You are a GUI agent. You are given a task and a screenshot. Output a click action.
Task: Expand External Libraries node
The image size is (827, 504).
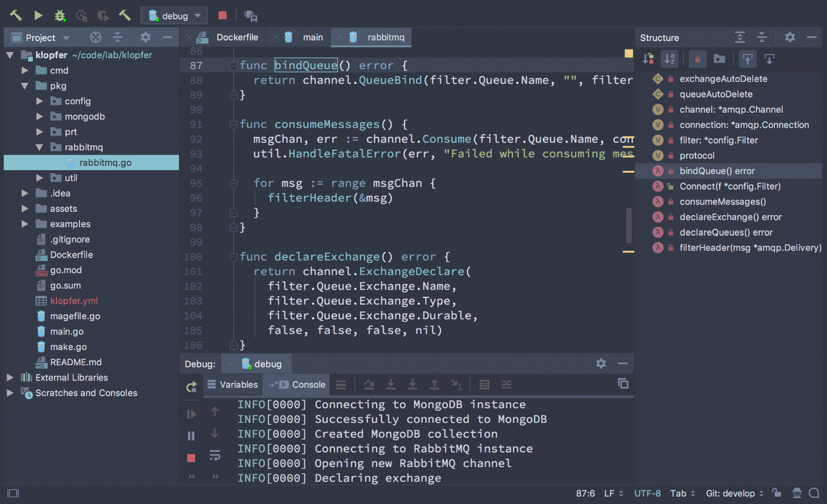click(x=10, y=377)
